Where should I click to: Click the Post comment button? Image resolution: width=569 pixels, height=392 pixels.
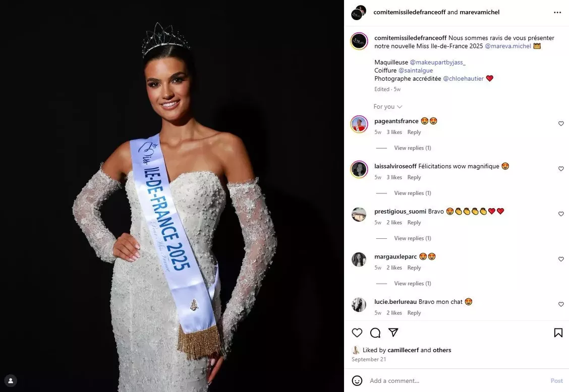pos(557,381)
